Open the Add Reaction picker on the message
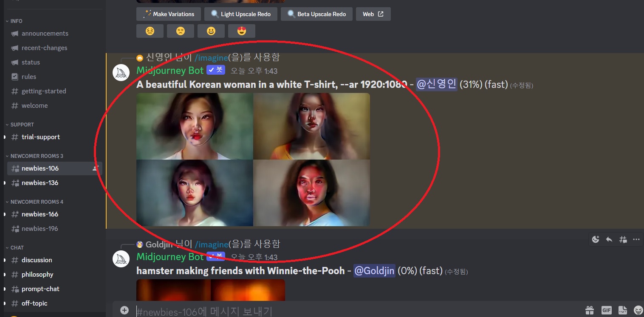This screenshot has width=644, height=317. (595, 239)
